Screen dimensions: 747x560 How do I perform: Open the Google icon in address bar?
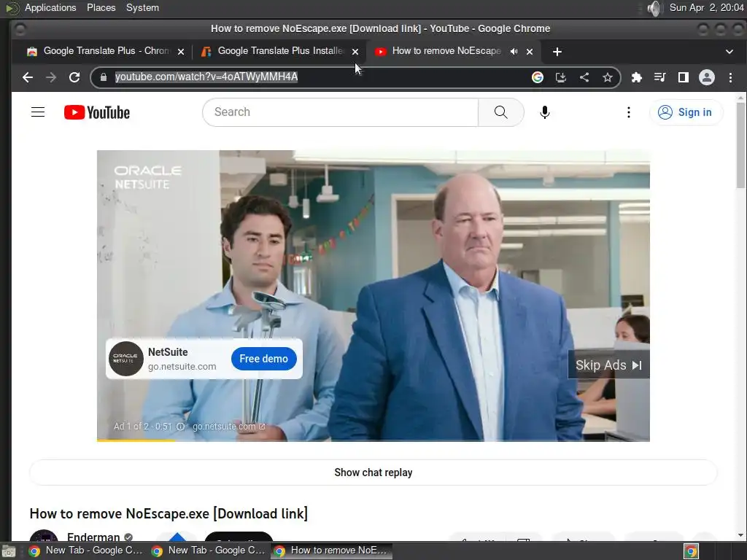pos(538,77)
